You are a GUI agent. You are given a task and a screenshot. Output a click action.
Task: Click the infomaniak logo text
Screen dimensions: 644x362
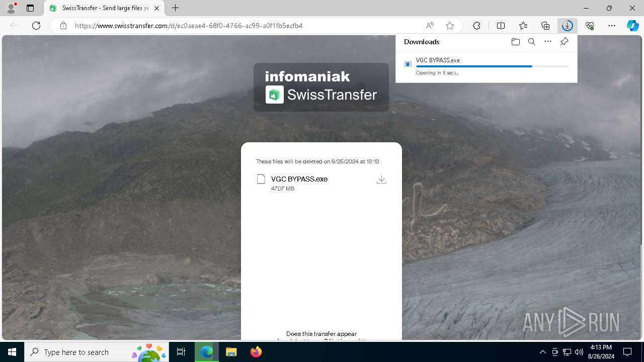click(307, 76)
